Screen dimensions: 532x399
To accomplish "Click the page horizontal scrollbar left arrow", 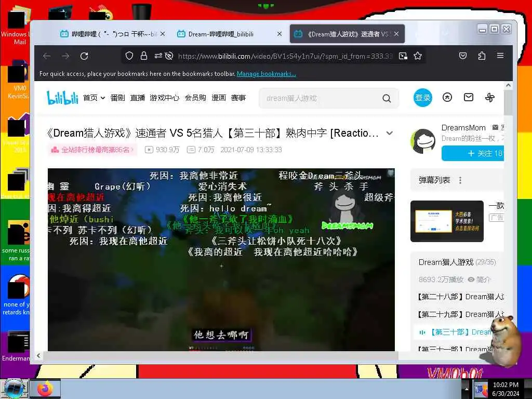I will tap(38, 355).
